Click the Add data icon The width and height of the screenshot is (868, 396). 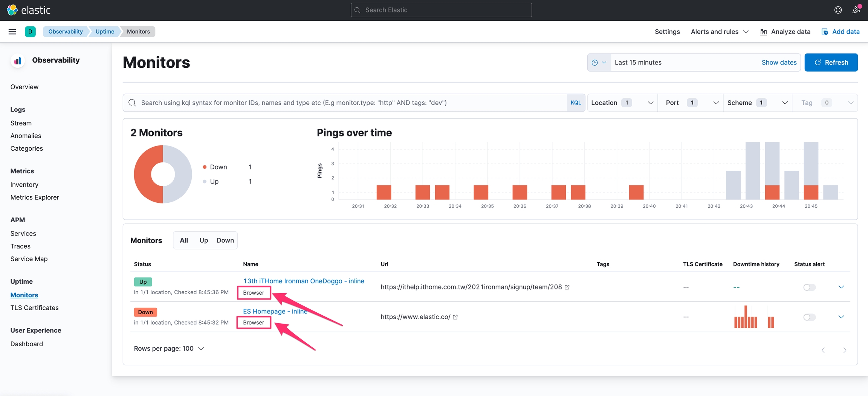point(825,32)
